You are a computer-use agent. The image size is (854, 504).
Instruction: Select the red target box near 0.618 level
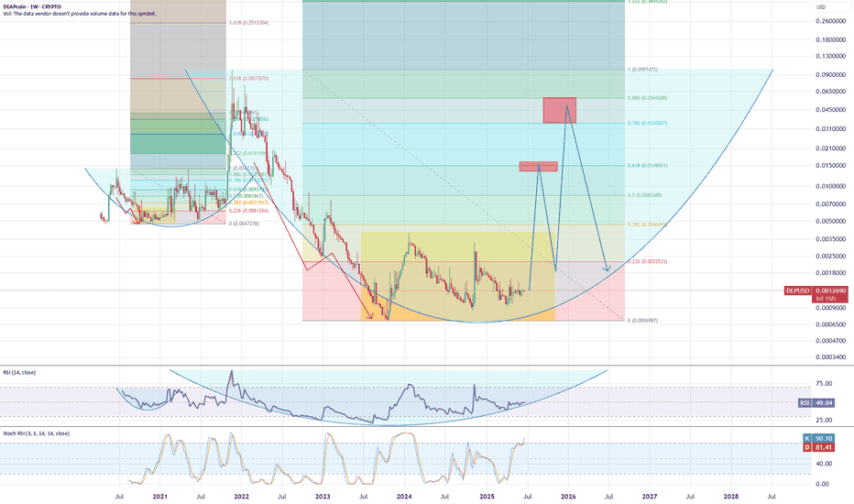[x=538, y=167]
